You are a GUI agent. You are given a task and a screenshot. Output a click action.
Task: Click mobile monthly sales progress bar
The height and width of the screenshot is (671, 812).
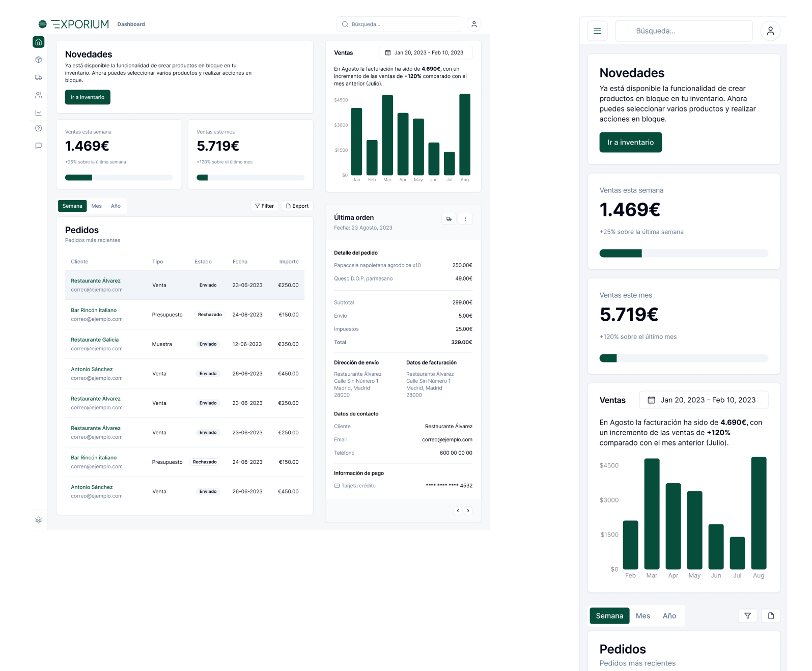pyautogui.click(x=684, y=358)
